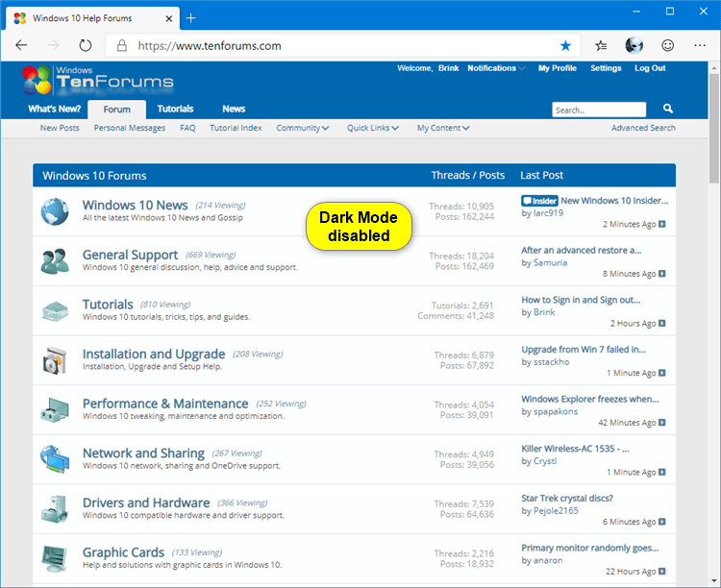The image size is (721, 588).
Task: Click the Windows 10 News globe icon
Action: pyautogui.click(x=54, y=211)
